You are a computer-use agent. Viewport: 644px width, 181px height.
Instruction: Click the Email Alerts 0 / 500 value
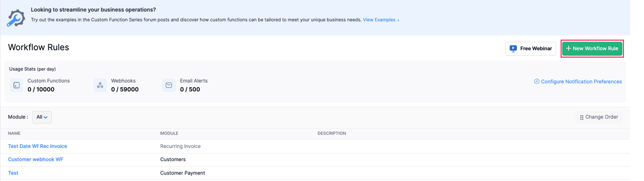(190, 89)
